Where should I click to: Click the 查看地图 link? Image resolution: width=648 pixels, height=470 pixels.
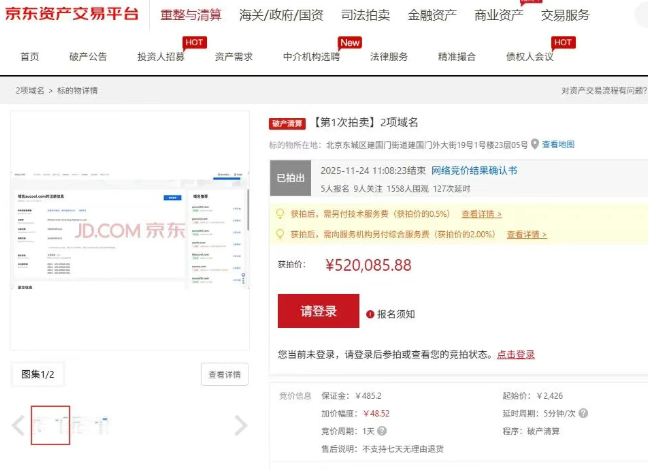[558, 144]
